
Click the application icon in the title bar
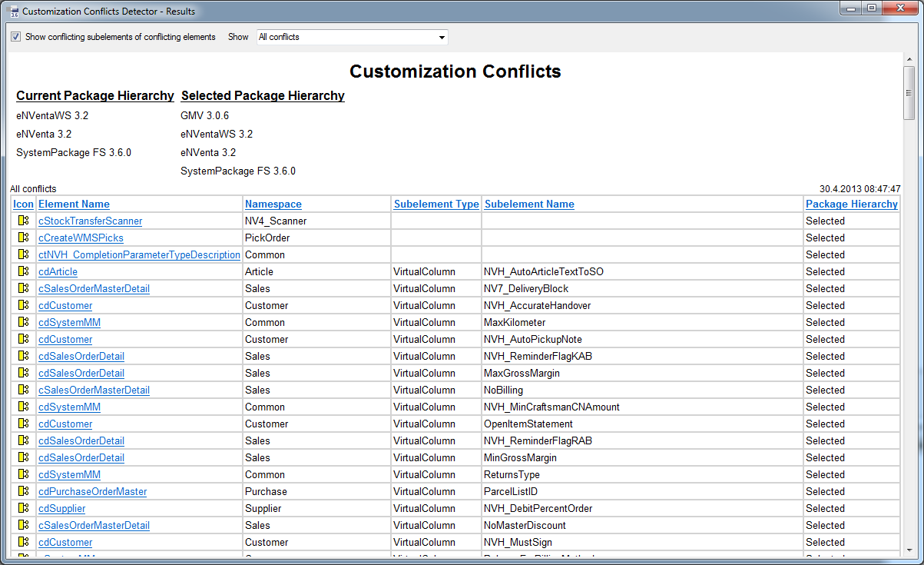point(14,12)
